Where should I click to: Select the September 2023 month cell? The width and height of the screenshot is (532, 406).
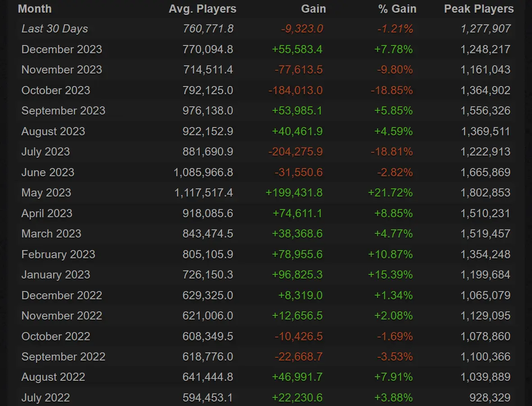64,111
